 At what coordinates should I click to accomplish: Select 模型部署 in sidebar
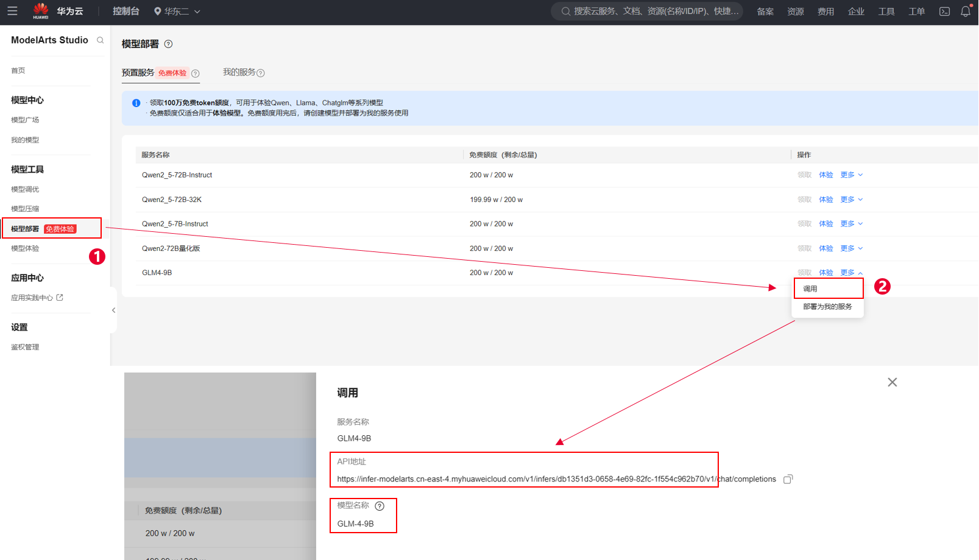tap(52, 229)
